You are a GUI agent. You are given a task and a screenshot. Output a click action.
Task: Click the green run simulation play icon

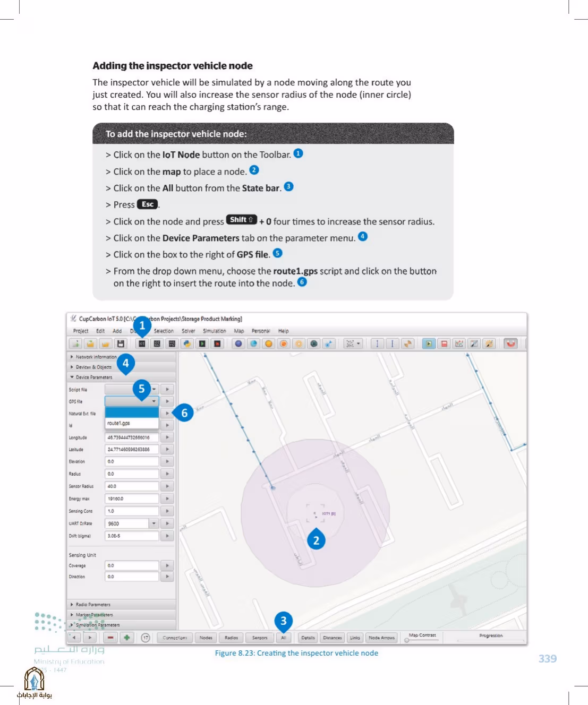(x=202, y=343)
